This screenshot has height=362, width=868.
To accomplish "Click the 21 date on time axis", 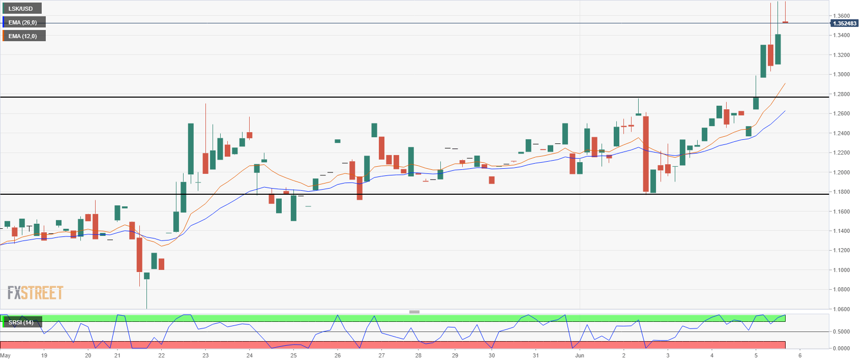I will 117,356.
